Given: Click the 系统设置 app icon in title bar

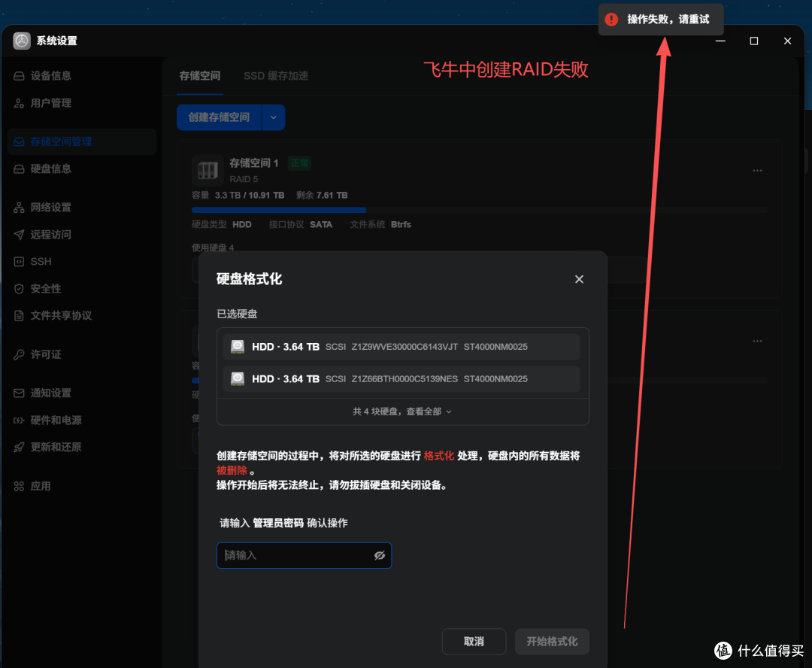Looking at the screenshot, I should click(x=22, y=41).
